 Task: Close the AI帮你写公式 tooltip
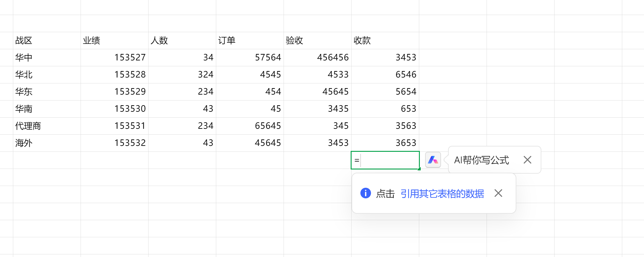(x=527, y=160)
